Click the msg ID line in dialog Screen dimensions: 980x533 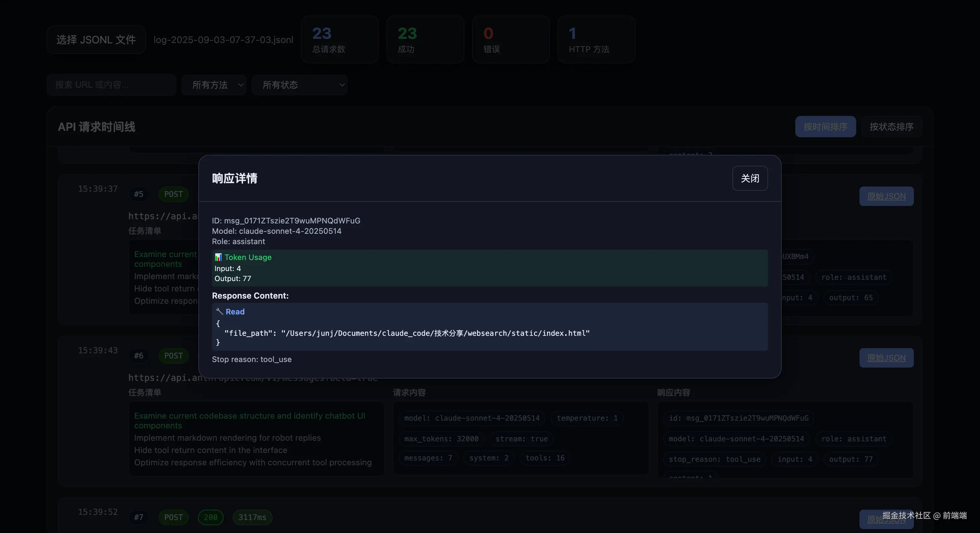coord(286,221)
